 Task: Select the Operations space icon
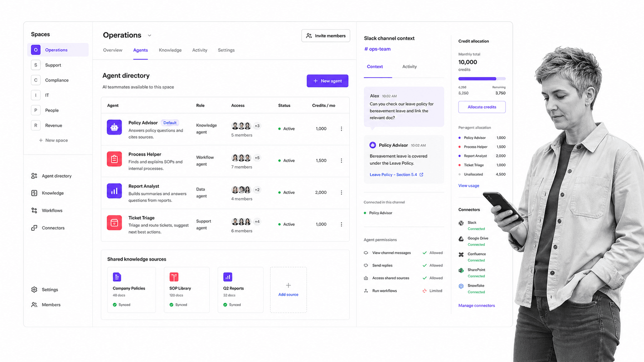pos(35,50)
